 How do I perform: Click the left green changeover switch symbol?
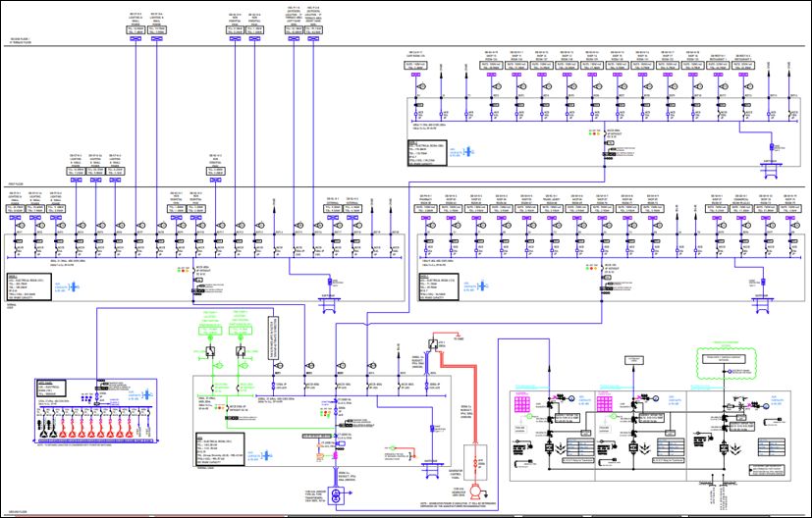(x=210, y=350)
